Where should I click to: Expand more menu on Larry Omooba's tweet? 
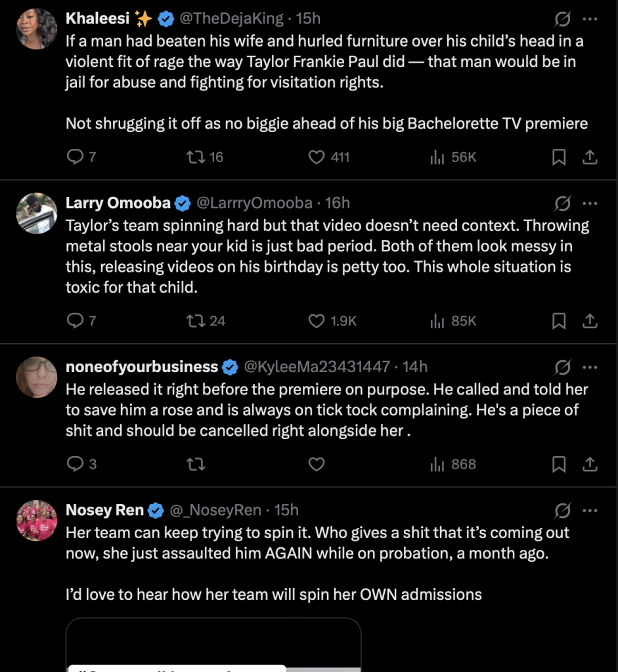pos(590,203)
